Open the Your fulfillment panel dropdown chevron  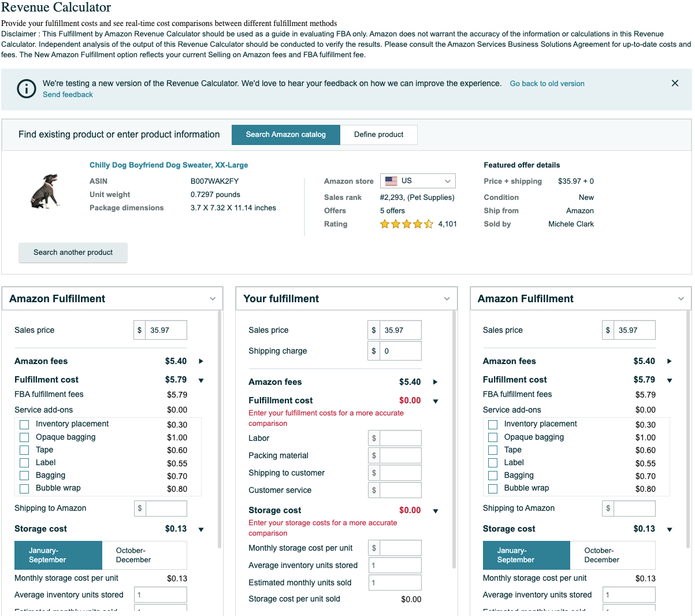(x=447, y=299)
